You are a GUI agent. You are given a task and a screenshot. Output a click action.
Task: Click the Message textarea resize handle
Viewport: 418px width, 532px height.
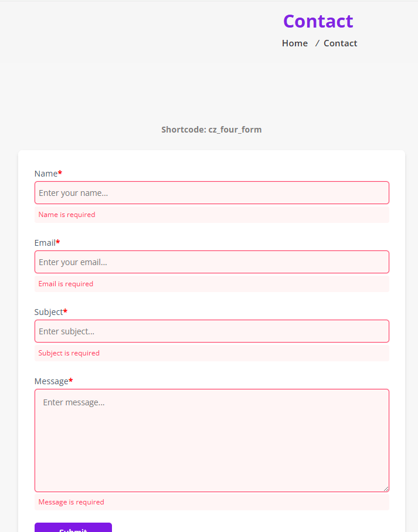386,489
